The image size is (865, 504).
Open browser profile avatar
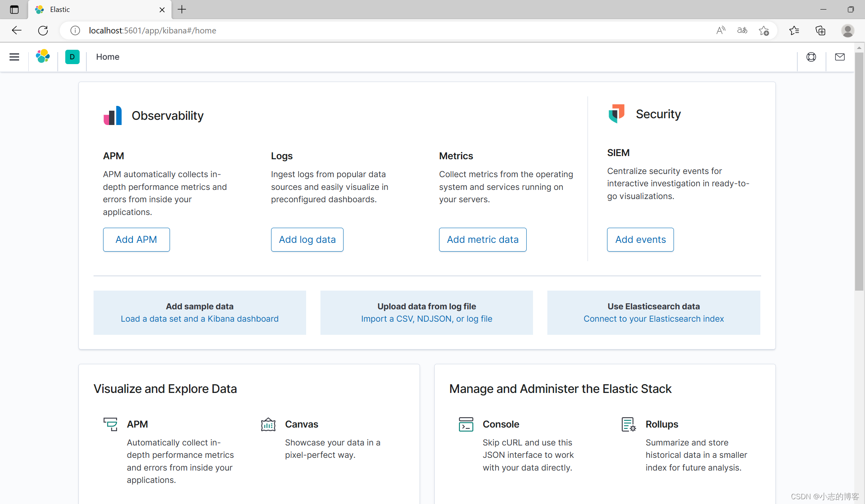click(x=847, y=31)
